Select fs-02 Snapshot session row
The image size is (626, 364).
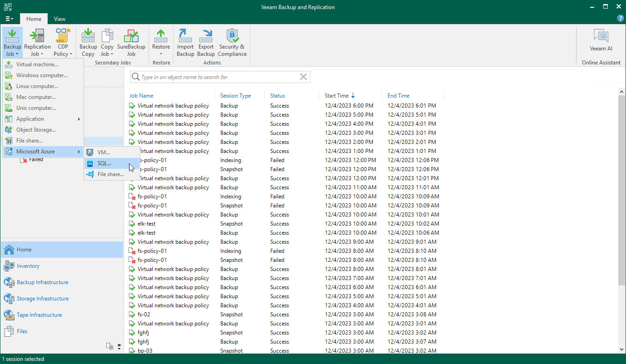click(286, 315)
